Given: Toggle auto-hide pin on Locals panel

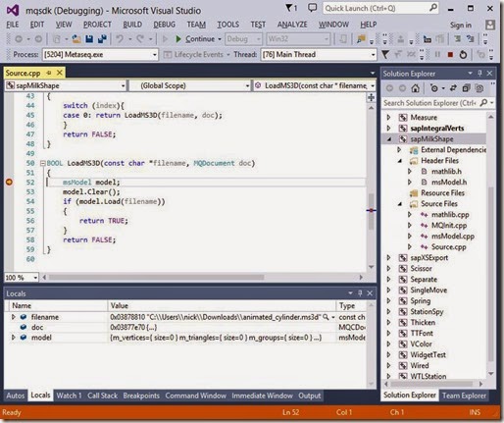Looking at the screenshot, I should [x=360, y=293].
